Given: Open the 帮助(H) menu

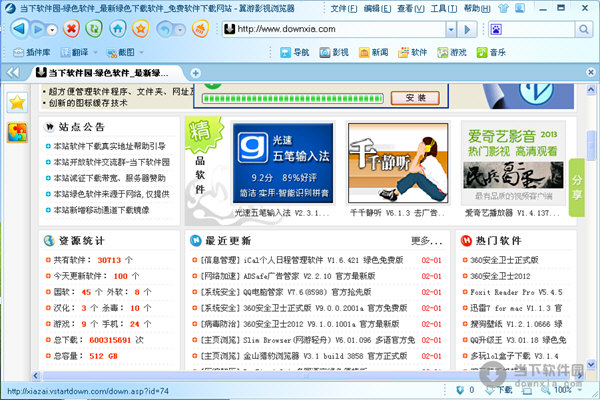Looking at the screenshot, I should 477,8.
